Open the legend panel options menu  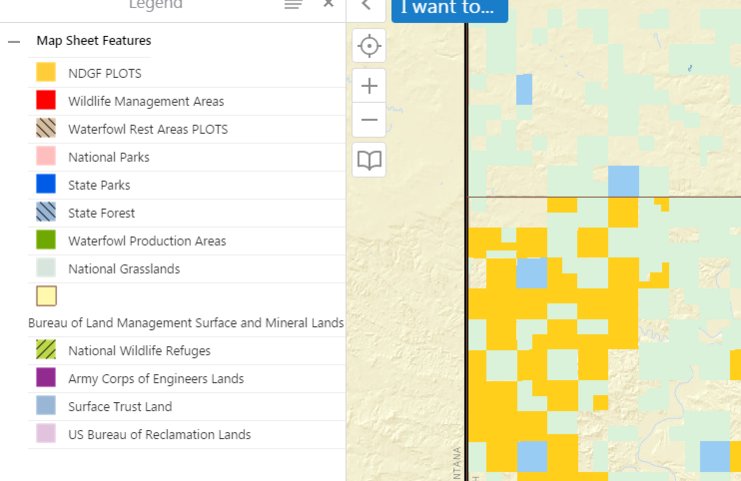tap(293, 5)
